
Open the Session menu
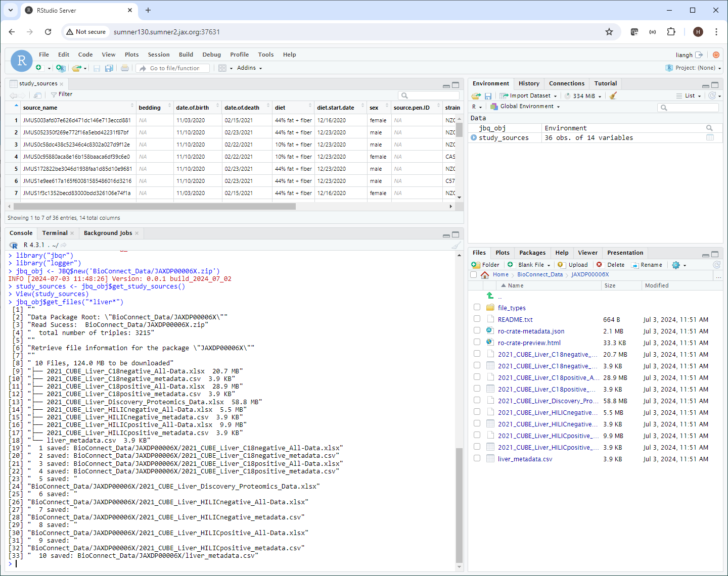pos(158,54)
